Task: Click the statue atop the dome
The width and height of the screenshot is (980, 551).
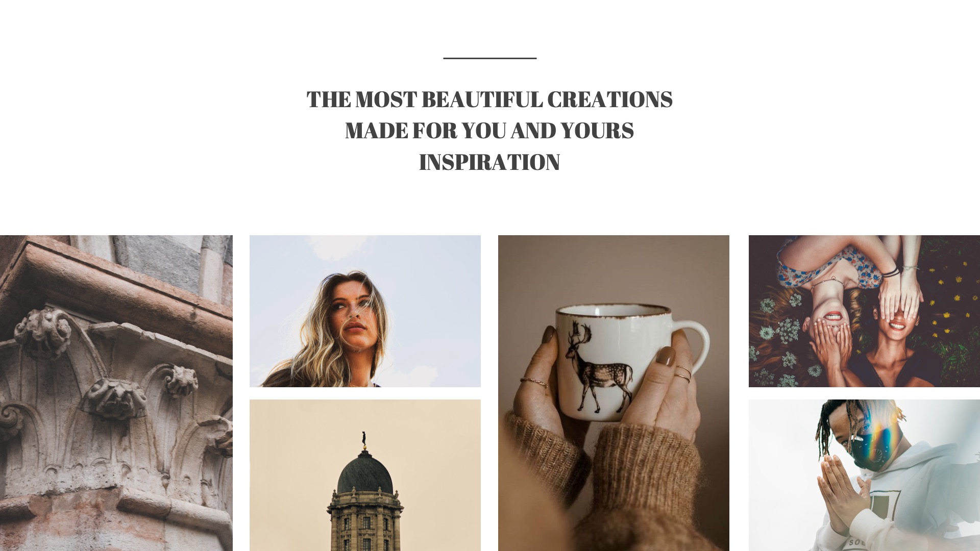Action: [x=364, y=438]
